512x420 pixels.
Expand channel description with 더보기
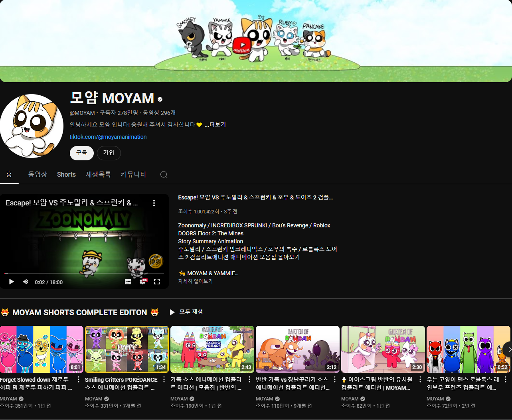(x=215, y=125)
